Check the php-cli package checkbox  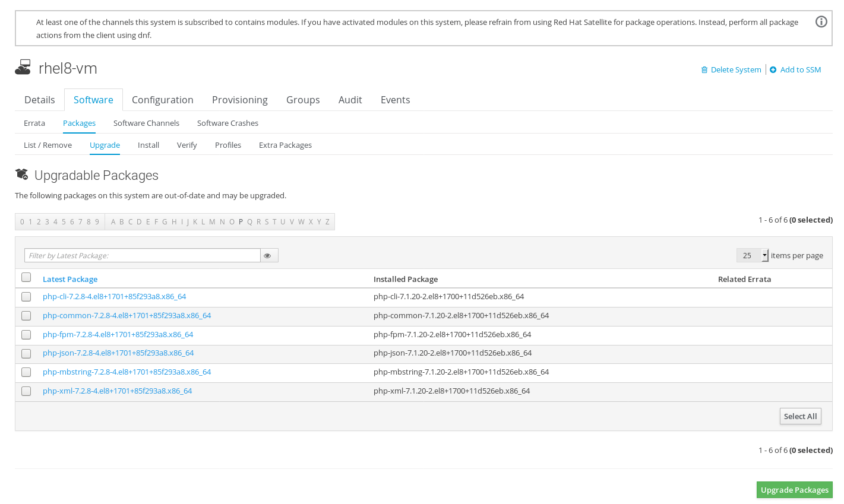click(x=26, y=297)
